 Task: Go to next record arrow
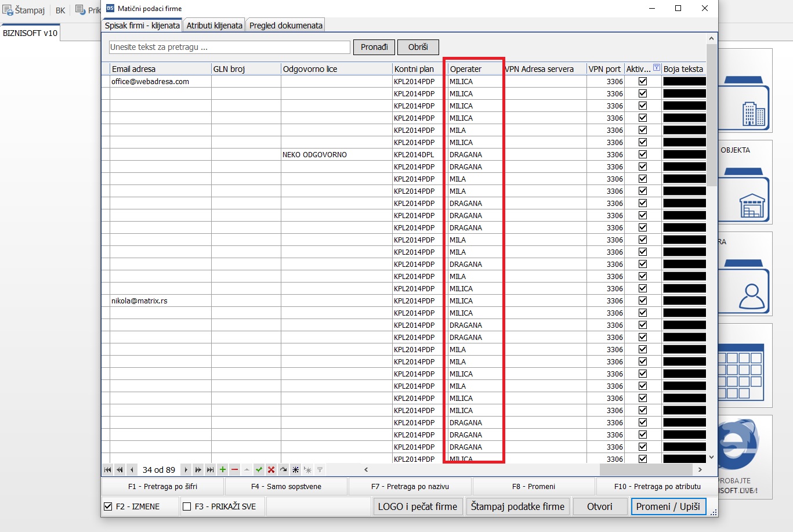pyautogui.click(x=186, y=470)
